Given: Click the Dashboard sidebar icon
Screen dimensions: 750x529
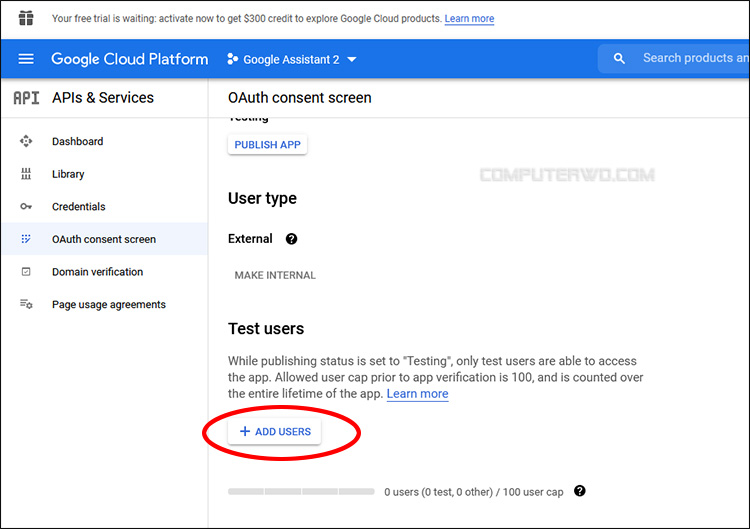Looking at the screenshot, I should click(26, 141).
